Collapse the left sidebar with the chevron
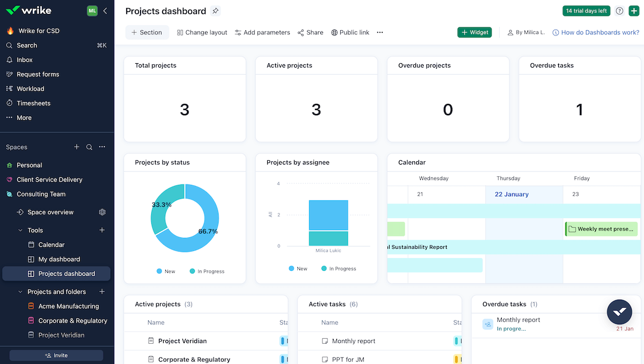The height and width of the screenshot is (364, 644). point(105,11)
